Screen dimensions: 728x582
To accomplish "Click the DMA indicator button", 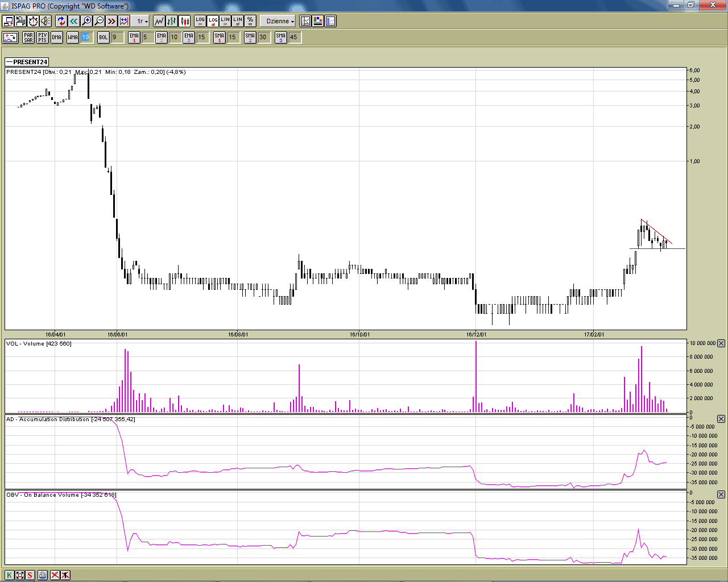I will pos(56,38).
